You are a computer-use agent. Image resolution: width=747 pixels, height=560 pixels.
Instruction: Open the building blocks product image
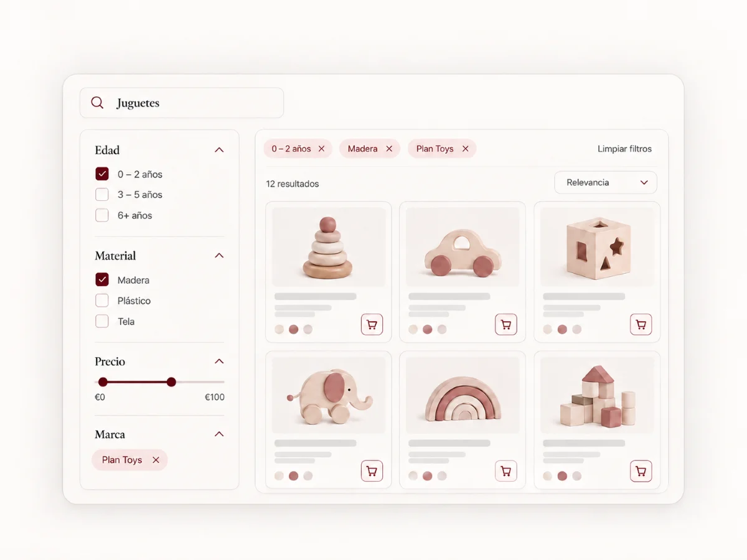(597, 395)
